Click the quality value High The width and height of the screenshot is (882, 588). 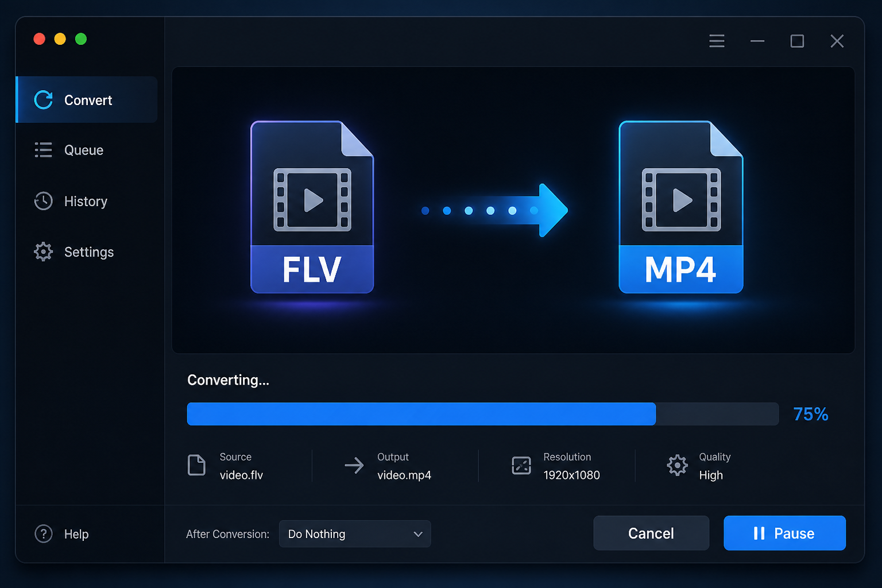pyautogui.click(x=711, y=475)
